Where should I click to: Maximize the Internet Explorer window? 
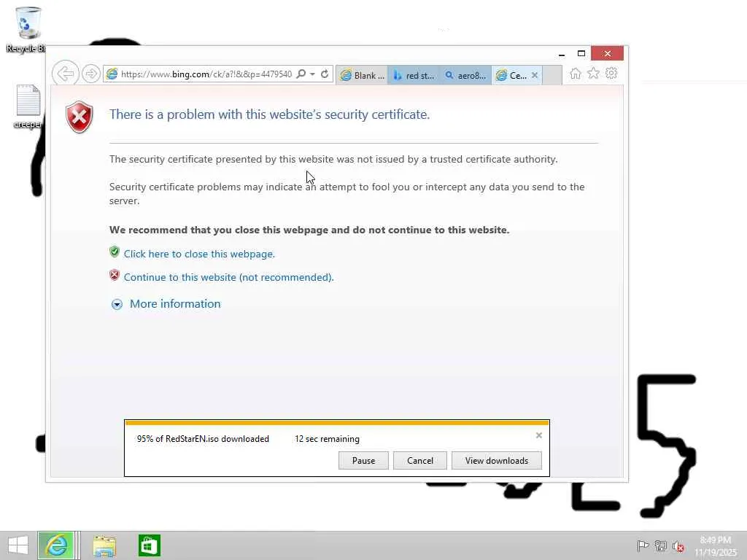[581, 53]
